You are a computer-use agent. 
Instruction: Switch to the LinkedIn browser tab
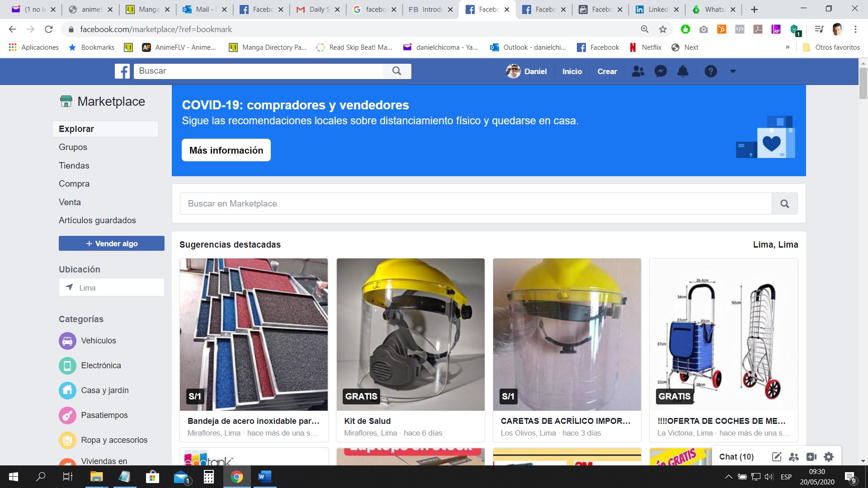tap(656, 9)
